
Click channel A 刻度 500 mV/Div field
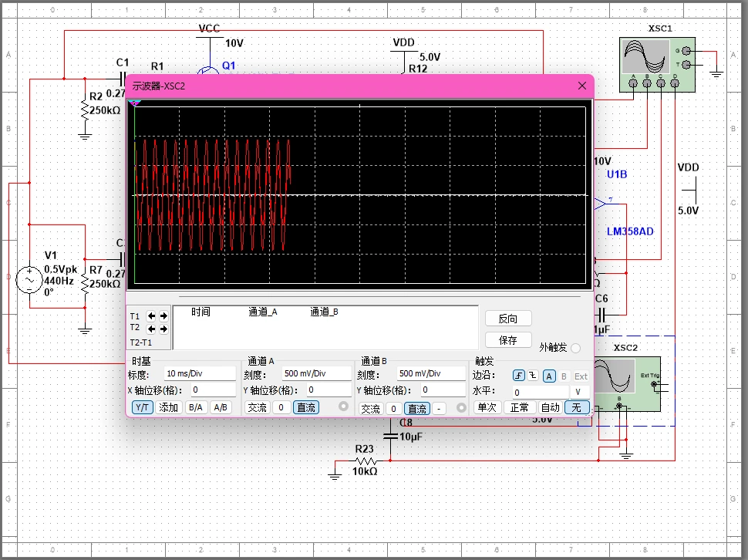click(x=316, y=373)
